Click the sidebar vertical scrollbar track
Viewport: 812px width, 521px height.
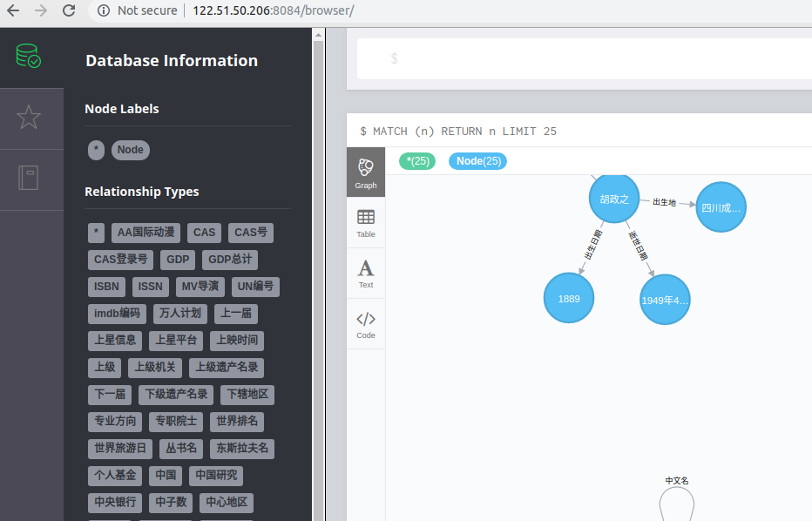319,280
